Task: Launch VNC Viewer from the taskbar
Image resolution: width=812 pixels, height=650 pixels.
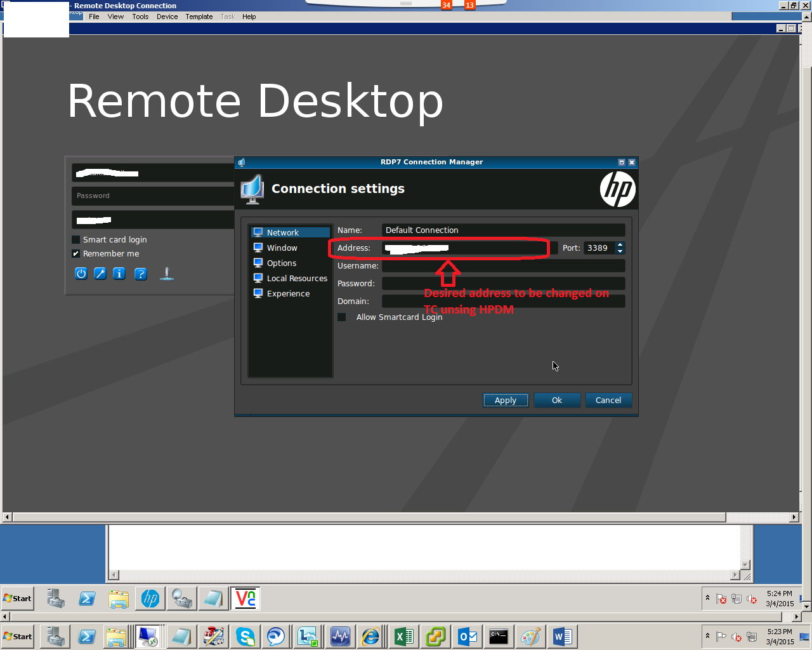Action: pyautogui.click(x=246, y=598)
